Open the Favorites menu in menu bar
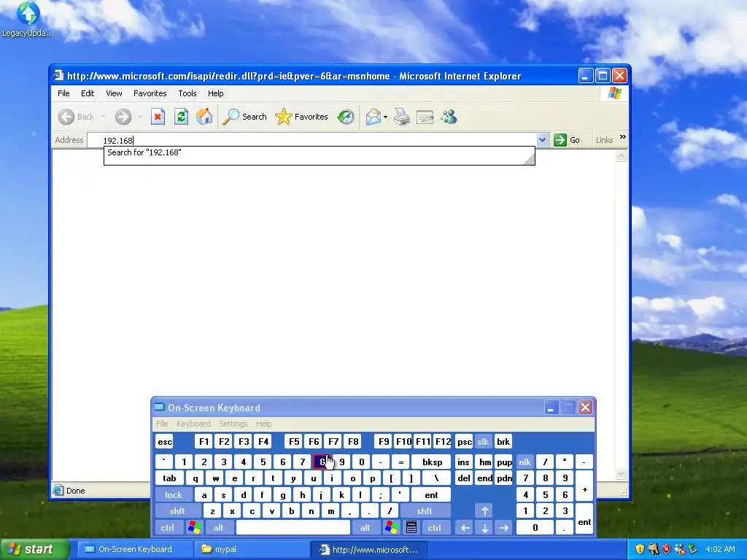Image resolution: width=747 pixels, height=560 pixels. (150, 93)
